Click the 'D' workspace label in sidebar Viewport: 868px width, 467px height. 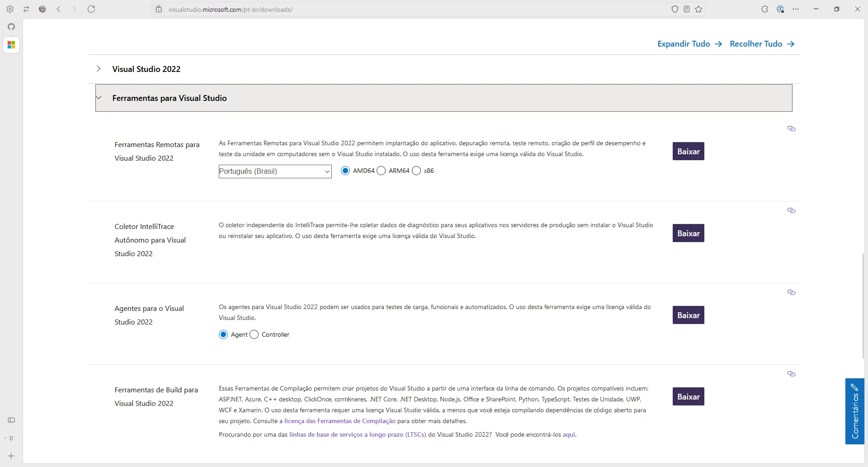pyautogui.click(x=11, y=438)
